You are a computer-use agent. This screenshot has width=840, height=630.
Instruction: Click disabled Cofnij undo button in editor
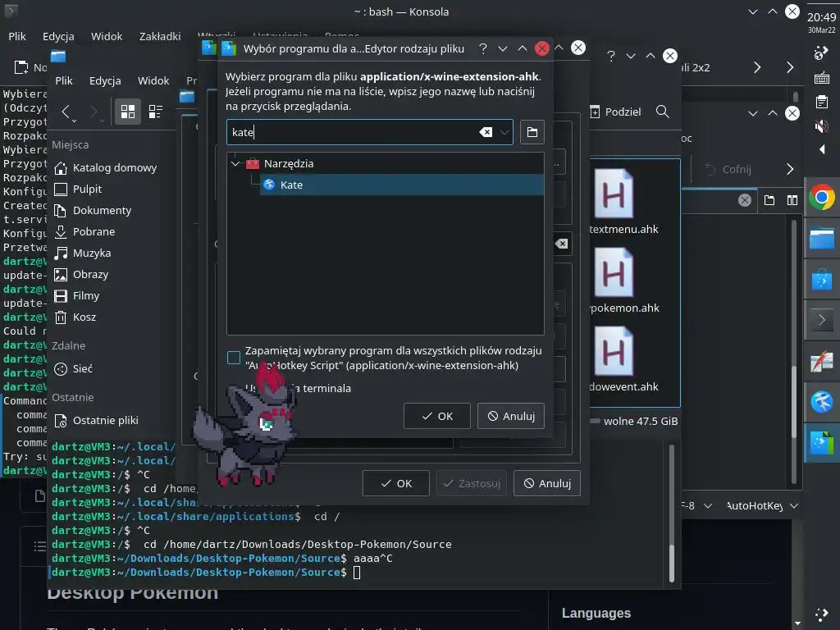pos(728,170)
